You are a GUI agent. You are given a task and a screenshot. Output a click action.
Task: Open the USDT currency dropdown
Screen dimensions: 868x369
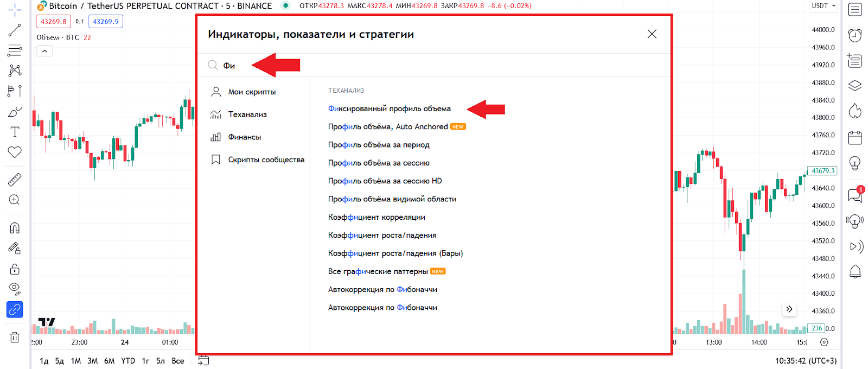(824, 6)
